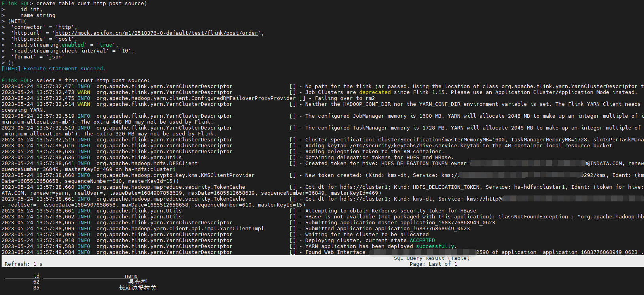Click 'create table cust_http_post_source(' line
Image resolution: width=644 pixels, height=295 pixels.
pos(91,4)
